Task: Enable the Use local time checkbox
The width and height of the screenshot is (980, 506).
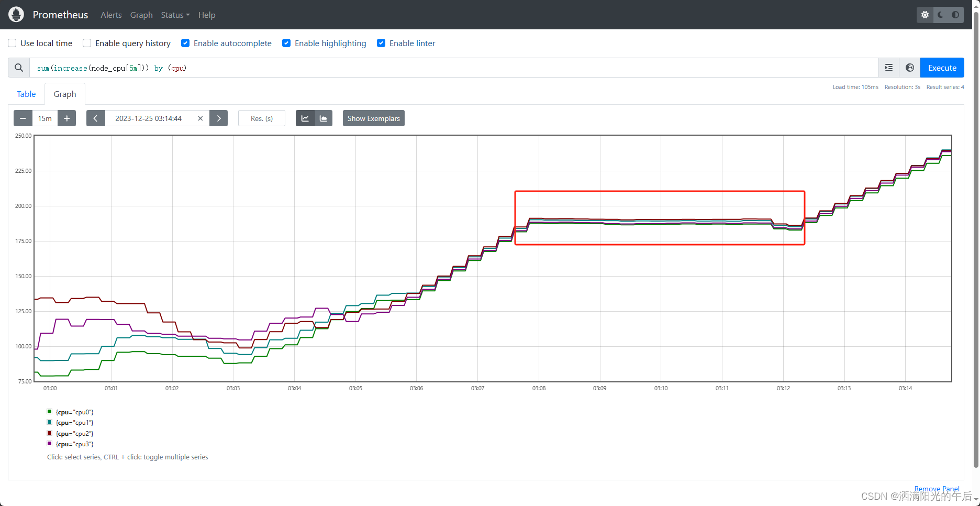Action: click(12, 43)
